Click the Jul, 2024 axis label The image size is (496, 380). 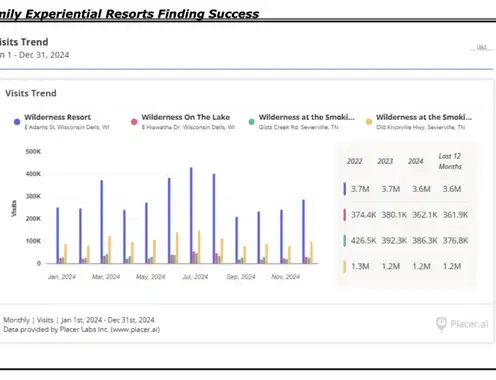(195, 277)
